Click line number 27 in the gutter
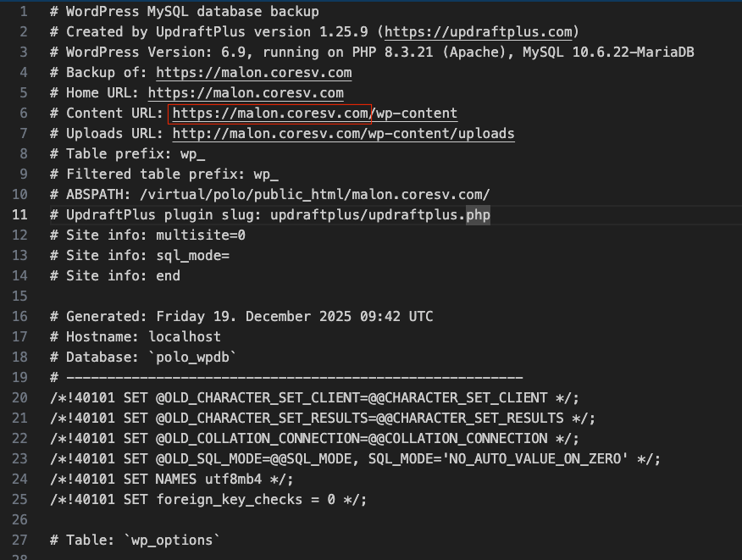This screenshot has width=742, height=560. tap(20, 540)
